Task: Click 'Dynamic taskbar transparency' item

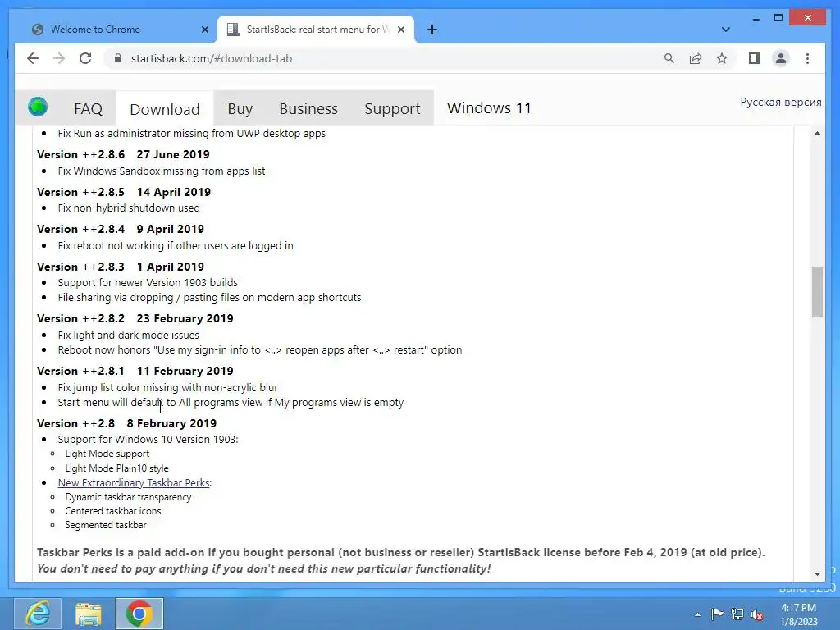Action: pos(128,497)
